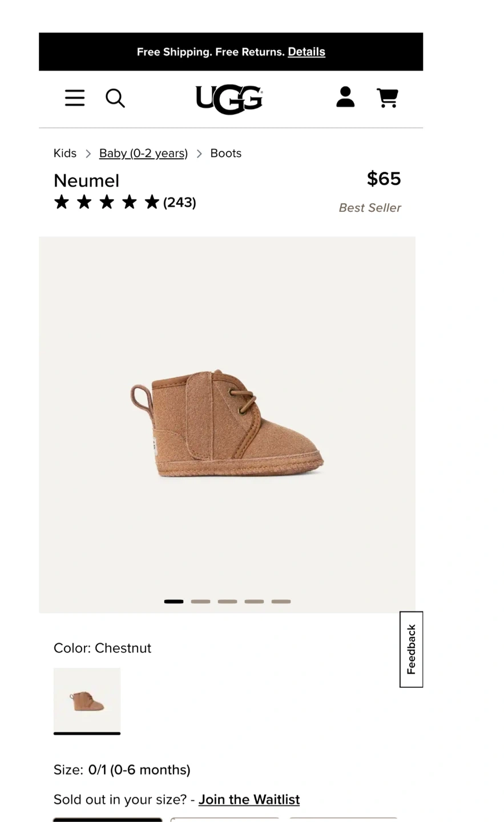Open the account profile icon
Image resolution: width=504 pixels, height=822 pixels.
pyautogui.click(x=345, y=97)
